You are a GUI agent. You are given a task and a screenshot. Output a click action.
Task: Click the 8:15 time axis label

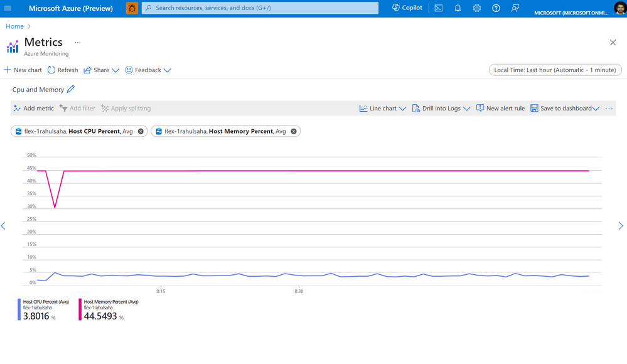pos(161,291)
